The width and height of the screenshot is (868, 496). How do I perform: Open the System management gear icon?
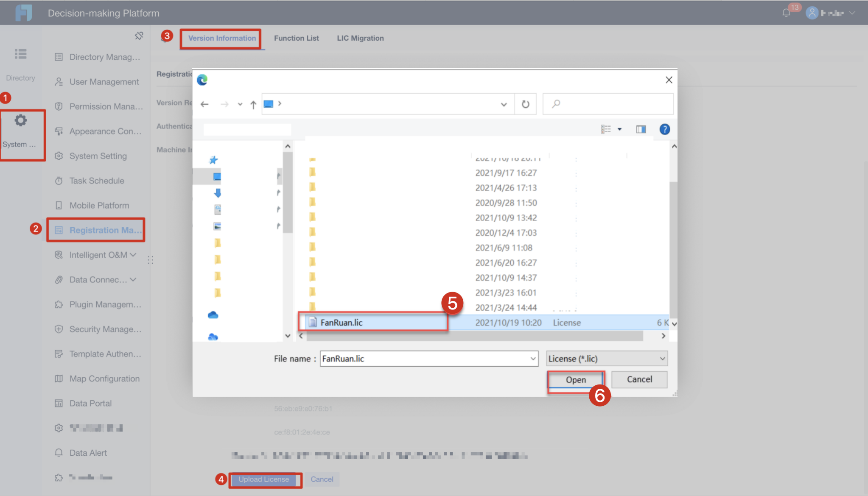pos(20,121)
